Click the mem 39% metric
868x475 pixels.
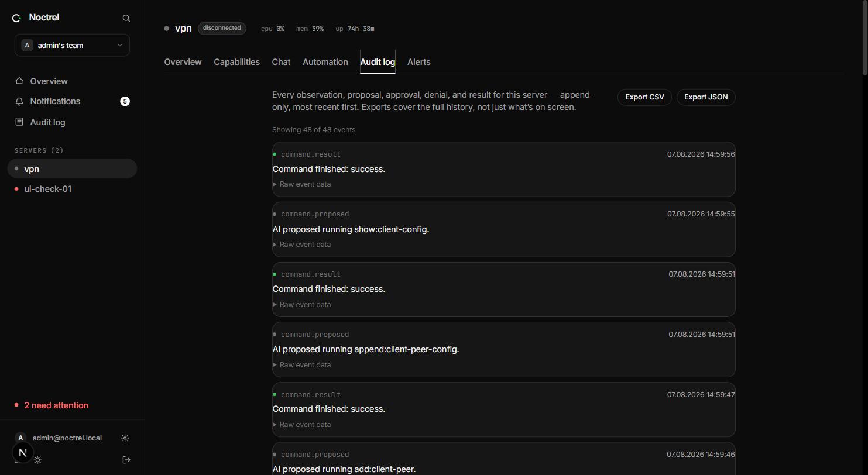click(x=310, y=29)
